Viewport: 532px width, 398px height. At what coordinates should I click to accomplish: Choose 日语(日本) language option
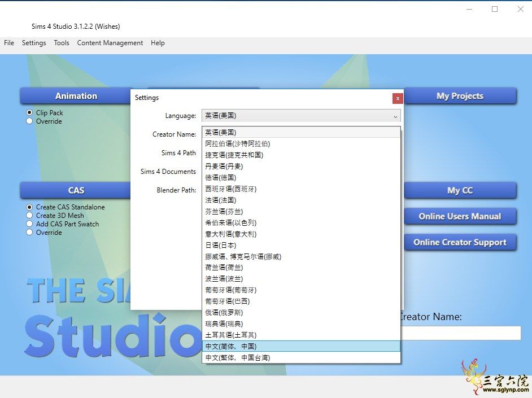tap(301, 245)
